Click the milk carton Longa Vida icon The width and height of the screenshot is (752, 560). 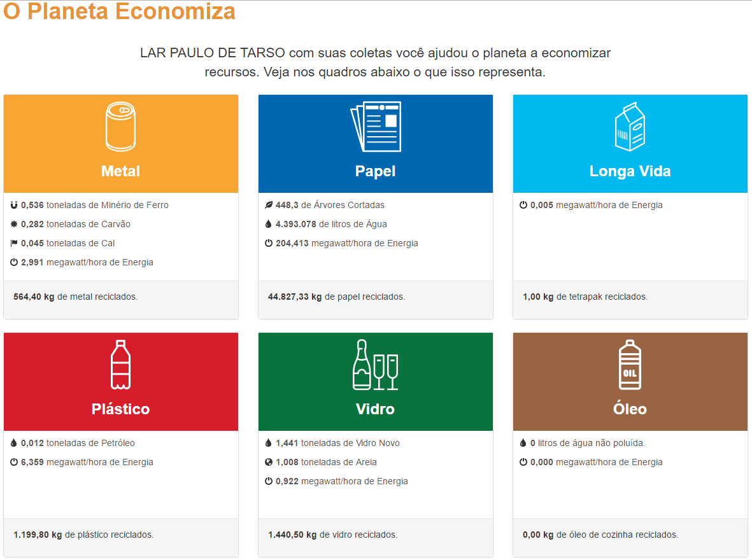630,127
